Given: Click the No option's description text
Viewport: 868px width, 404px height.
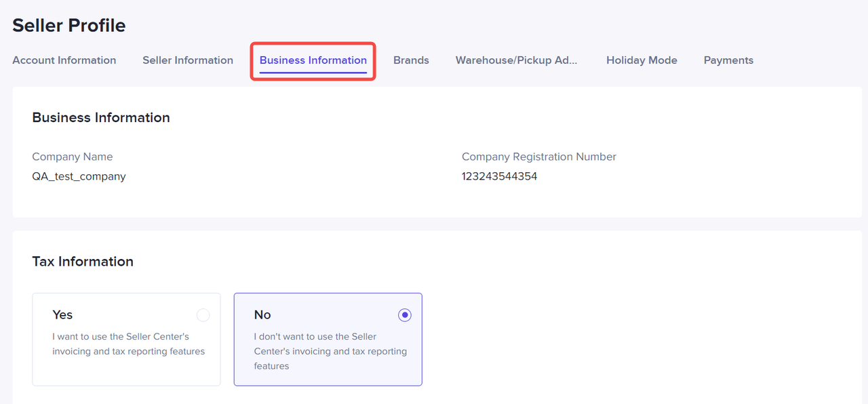Looking at the screenshot, I should tap(330, 351).
